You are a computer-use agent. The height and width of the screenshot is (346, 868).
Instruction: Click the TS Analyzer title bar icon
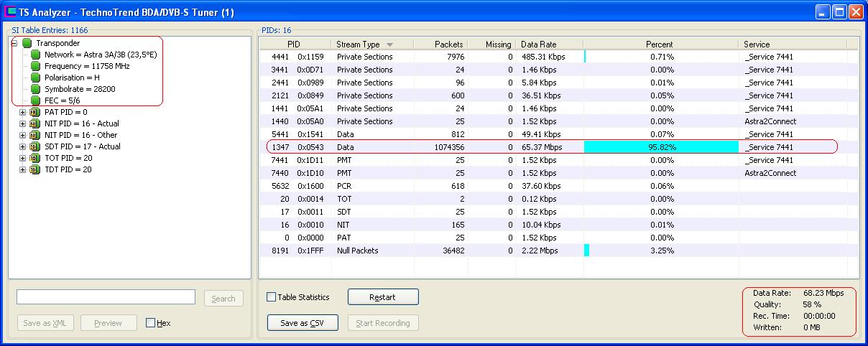[10, 12]
